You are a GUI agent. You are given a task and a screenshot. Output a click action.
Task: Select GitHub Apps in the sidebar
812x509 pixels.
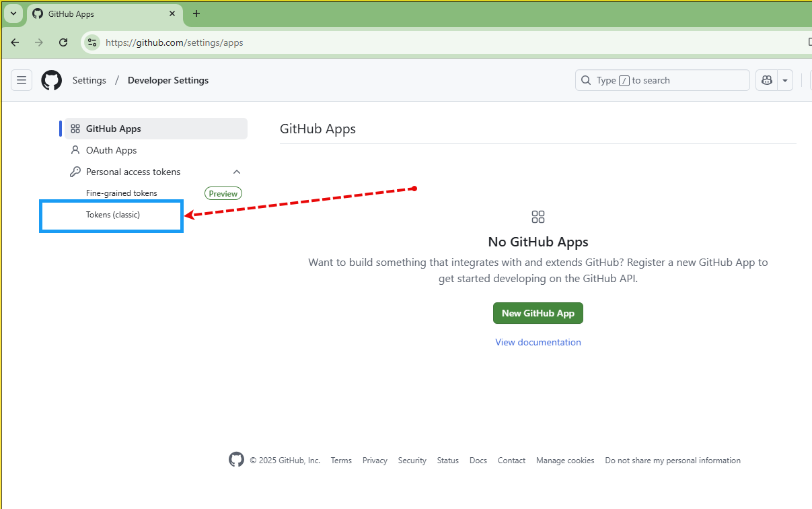click(x=156, y=129)
